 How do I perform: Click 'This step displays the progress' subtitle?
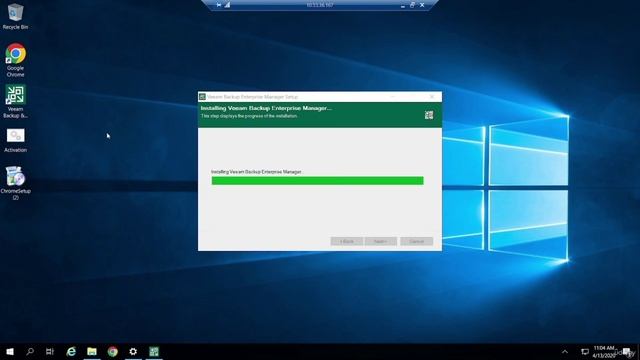pos(249,116)
